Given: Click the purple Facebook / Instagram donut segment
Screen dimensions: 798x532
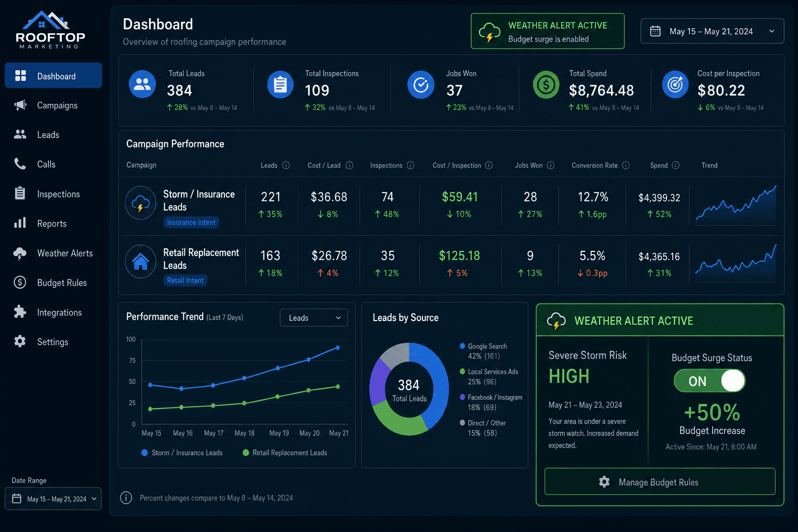Looking at the screenshot, I should [x=377, y=382].
